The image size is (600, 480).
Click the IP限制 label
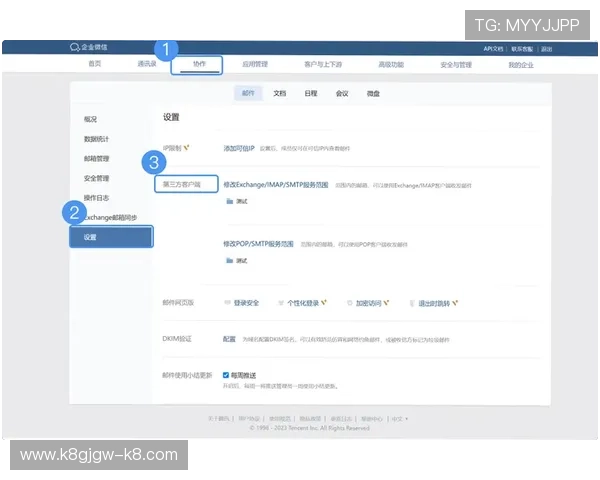pos(172,148)
